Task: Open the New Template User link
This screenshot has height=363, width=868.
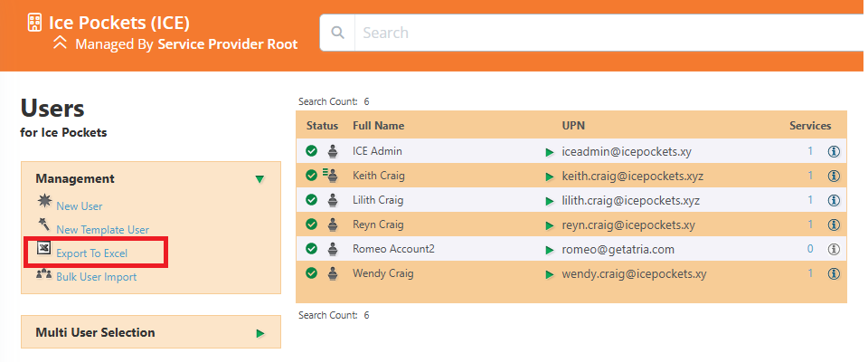Action: pyautogui.click(x=102, y=229)
